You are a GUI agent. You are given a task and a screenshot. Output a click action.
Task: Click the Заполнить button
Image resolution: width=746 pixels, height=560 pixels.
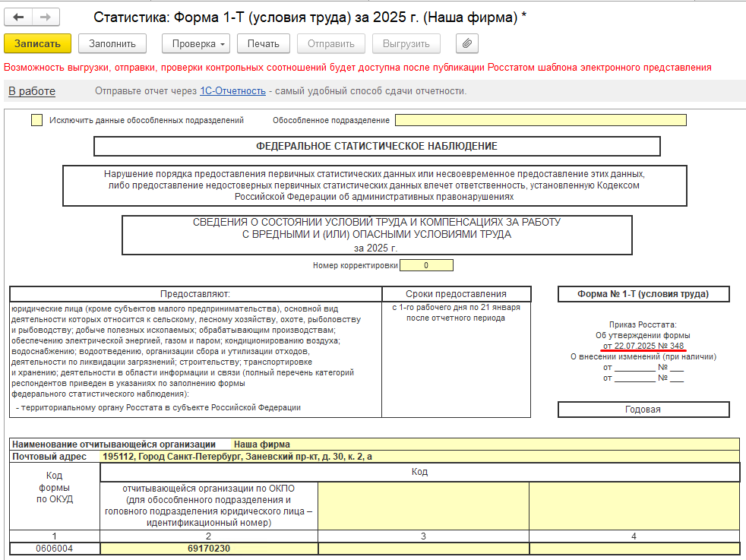[112, 43]
